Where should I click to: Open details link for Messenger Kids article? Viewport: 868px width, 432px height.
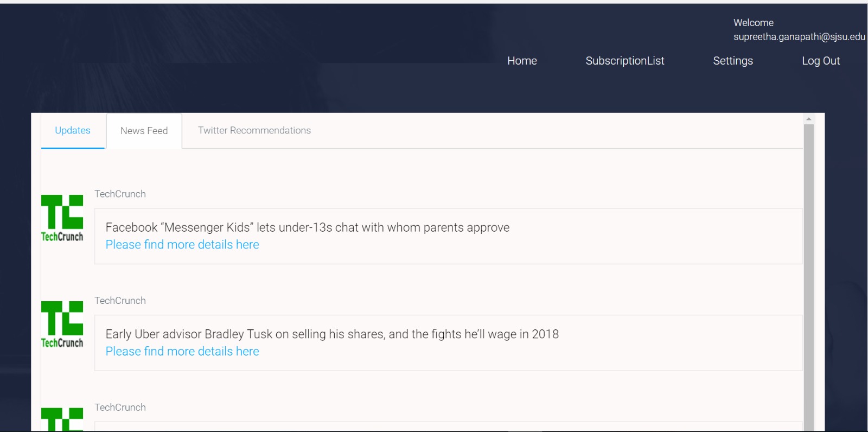(182, 245)
